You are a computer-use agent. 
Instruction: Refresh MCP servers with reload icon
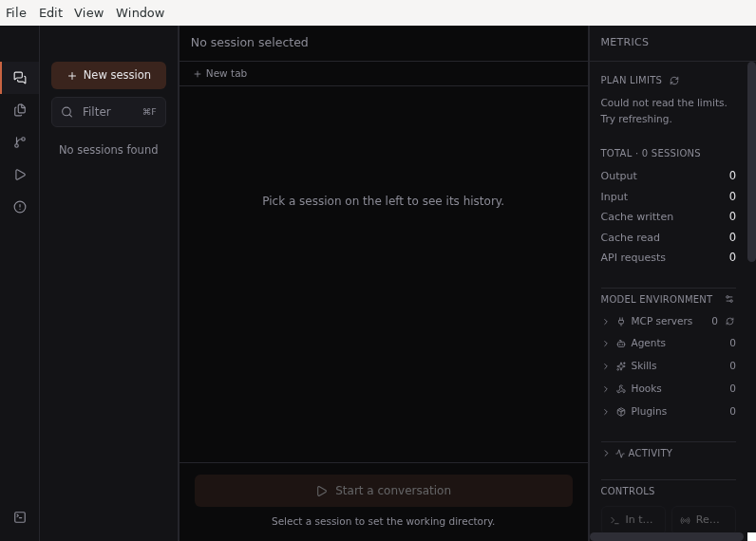[x=730, y=321]
